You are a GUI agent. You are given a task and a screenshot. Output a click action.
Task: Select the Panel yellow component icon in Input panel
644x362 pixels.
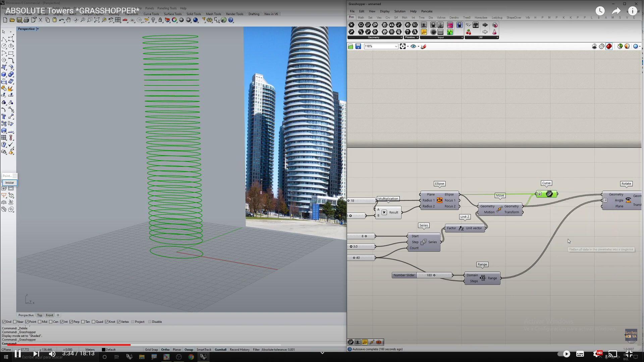click(424, 32)
